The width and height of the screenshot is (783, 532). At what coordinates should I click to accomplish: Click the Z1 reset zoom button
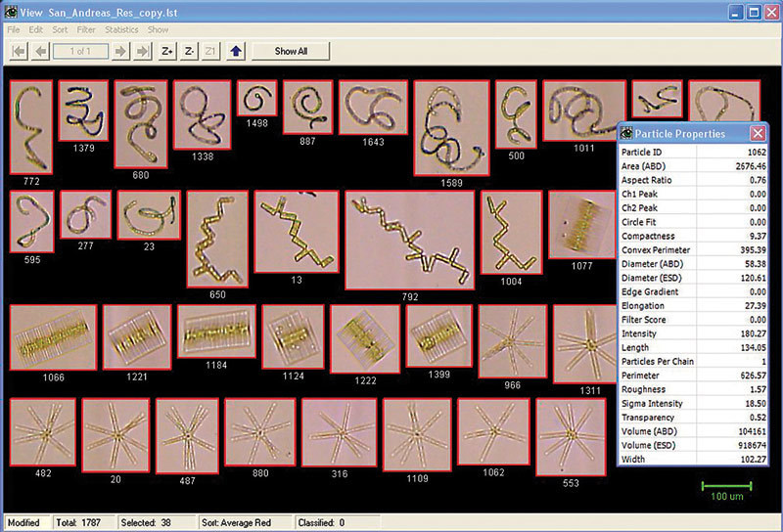click(x=211, y=51)
